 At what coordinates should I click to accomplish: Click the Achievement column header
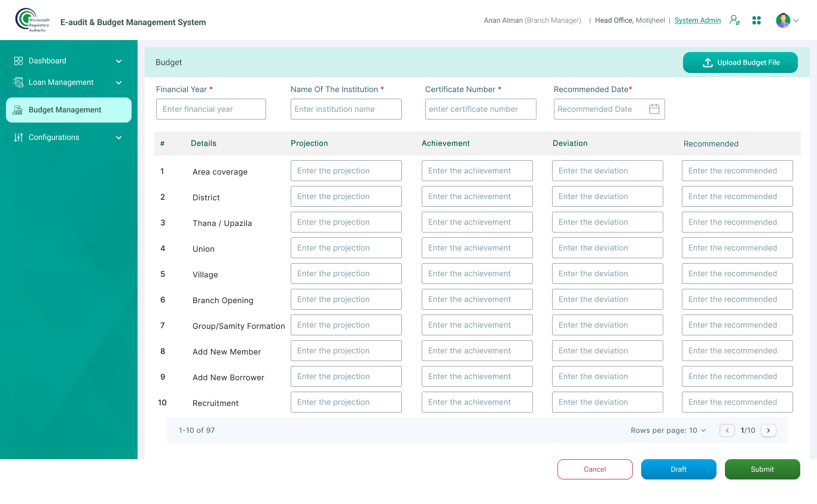[x=446, y=143]
